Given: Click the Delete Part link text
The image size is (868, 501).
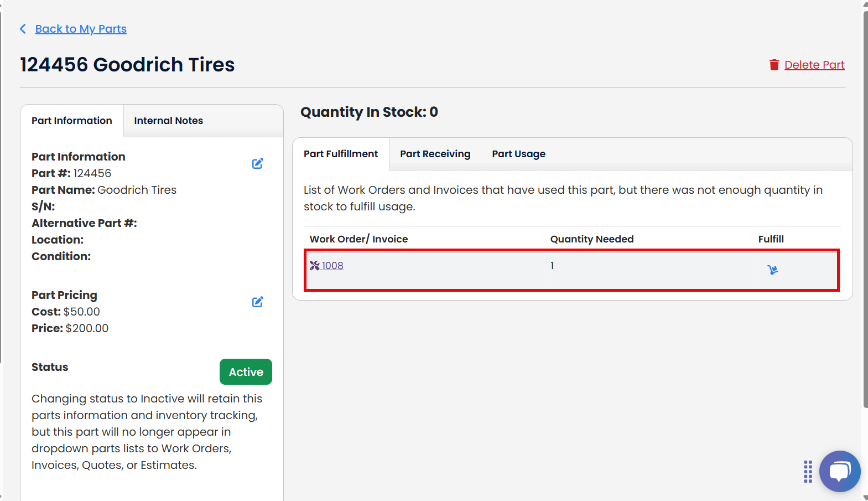Looking at the screenshot, I should [x=814, y=65].
